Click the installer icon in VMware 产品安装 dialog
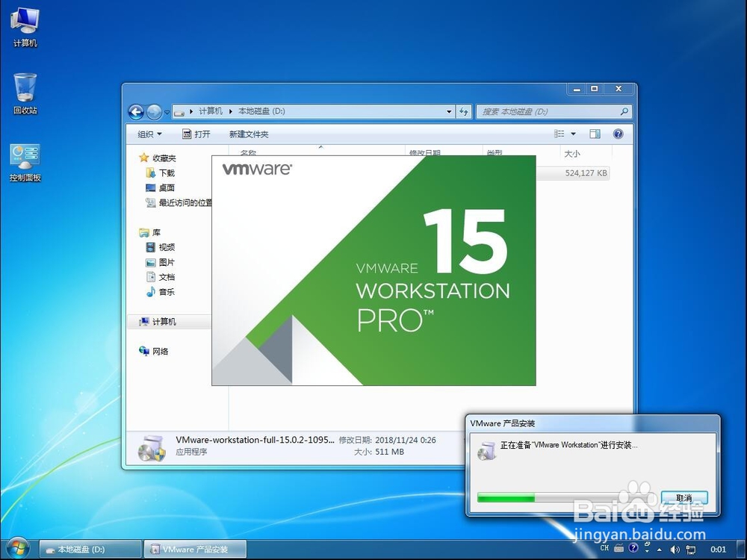The image size is (747, 560). click(x=487, y=450)
